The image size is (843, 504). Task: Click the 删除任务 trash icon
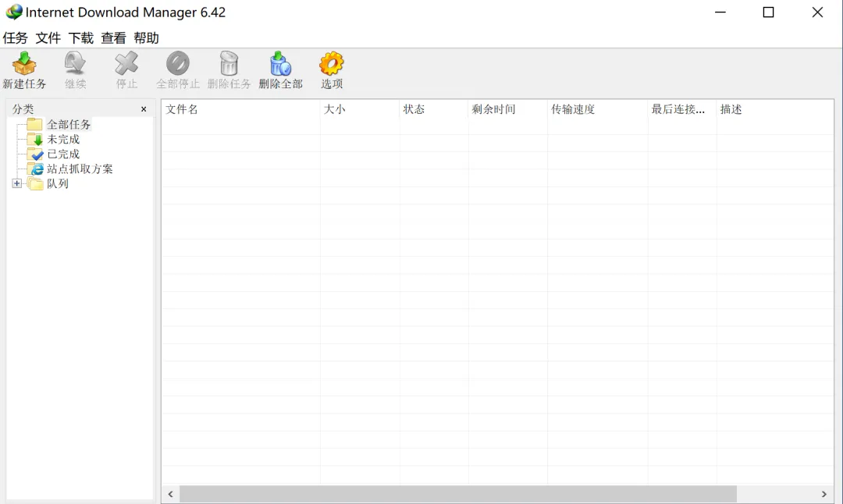point(229,63)
